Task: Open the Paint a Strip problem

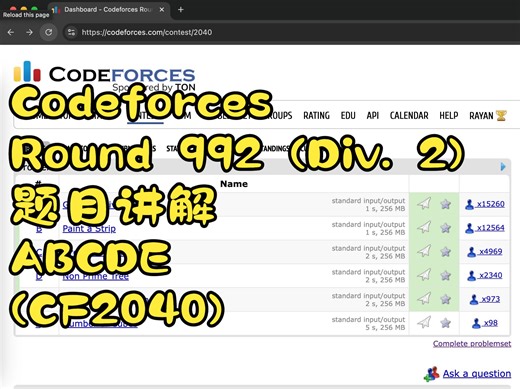Action: pyautogui.click(x=89, y=229)
